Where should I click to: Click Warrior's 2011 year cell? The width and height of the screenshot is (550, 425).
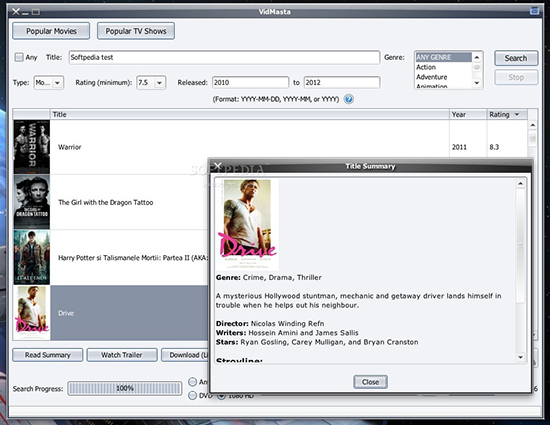click(468, 147)
